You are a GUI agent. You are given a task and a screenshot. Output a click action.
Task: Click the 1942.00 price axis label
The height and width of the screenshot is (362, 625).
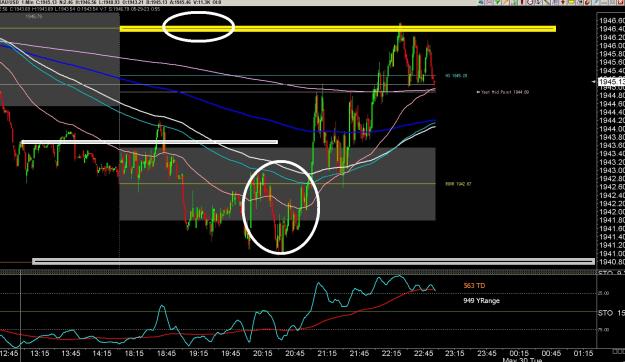pyautogui.click(x=612, y=212)
